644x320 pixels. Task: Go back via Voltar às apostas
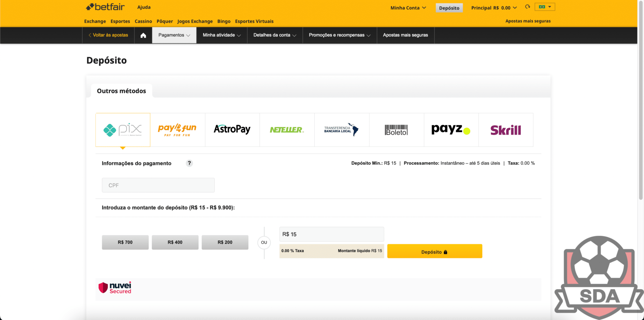108,35
